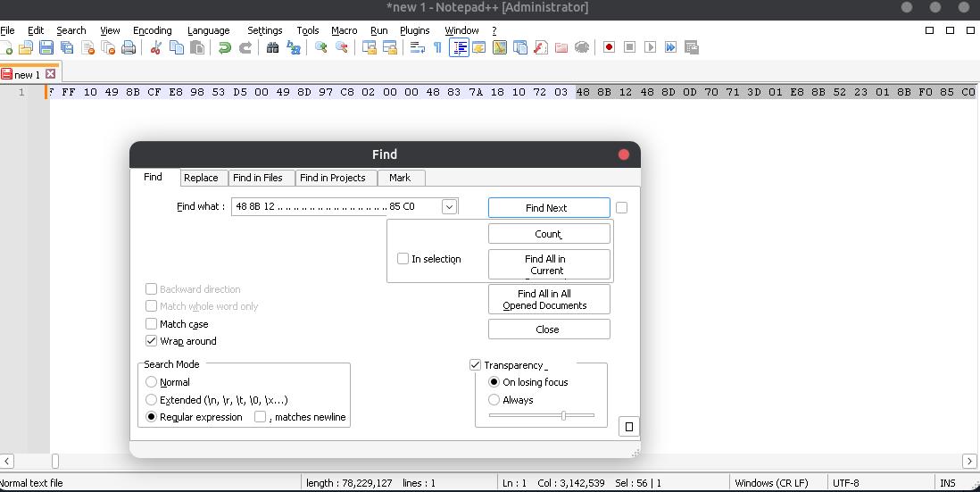Viewport: 980px width, 492px height.
Task: Open the Search menu
Action: [x=71, y=30]
